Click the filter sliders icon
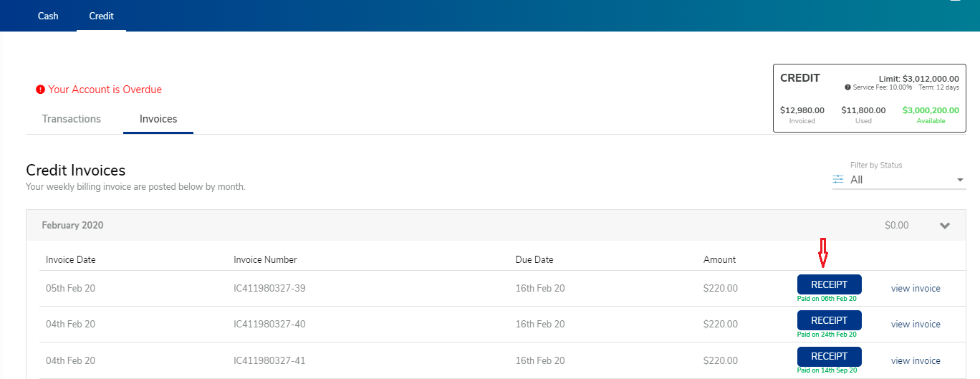This screenshot has width=980, height=379. (838, 179)
